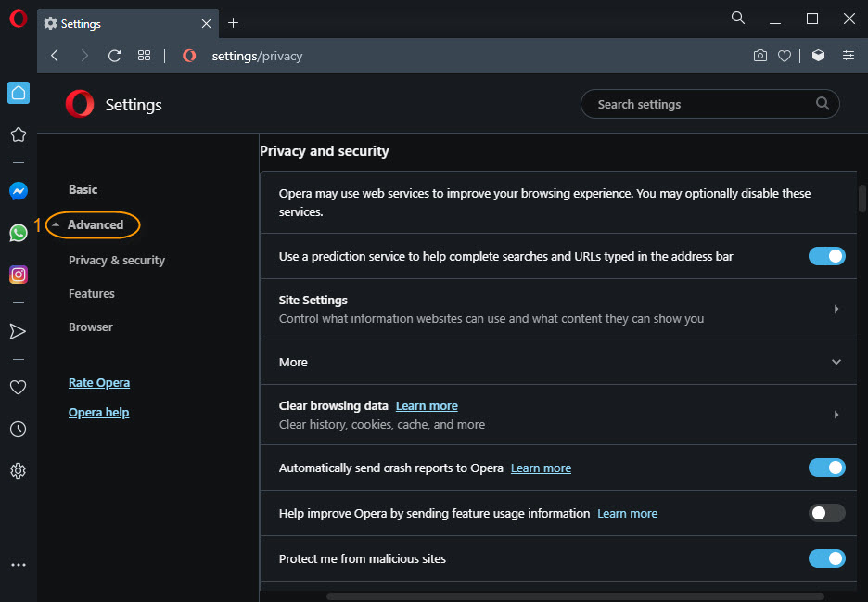Close the Settings tab
This screenshot has width=868, height=602.
click(206, 23)
